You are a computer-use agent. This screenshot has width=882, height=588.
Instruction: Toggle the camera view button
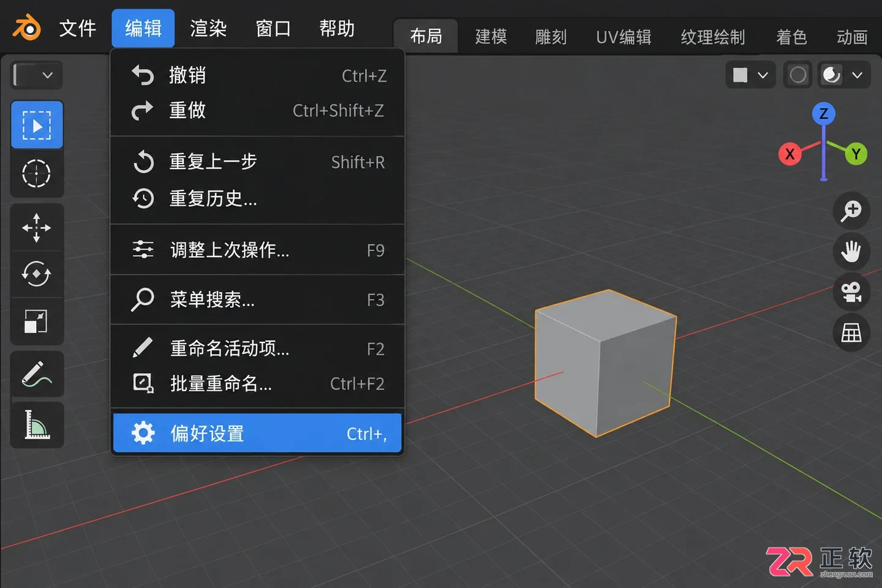click(851, 292)
